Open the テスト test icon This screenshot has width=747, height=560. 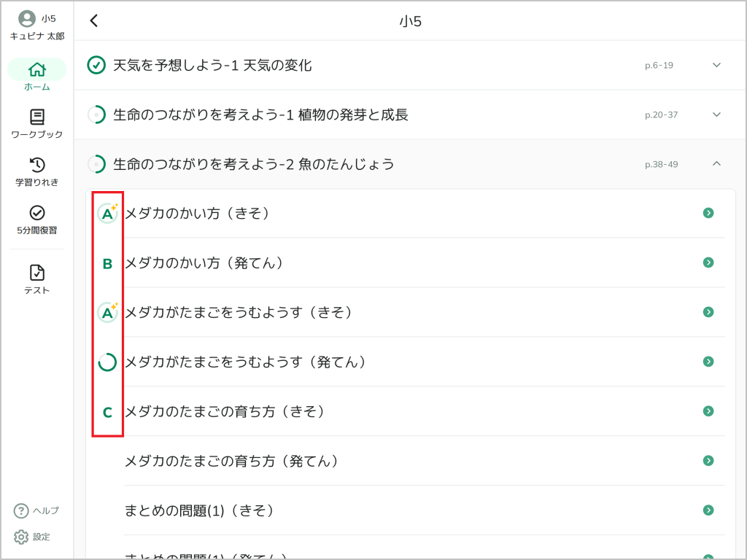click(37, 273)
